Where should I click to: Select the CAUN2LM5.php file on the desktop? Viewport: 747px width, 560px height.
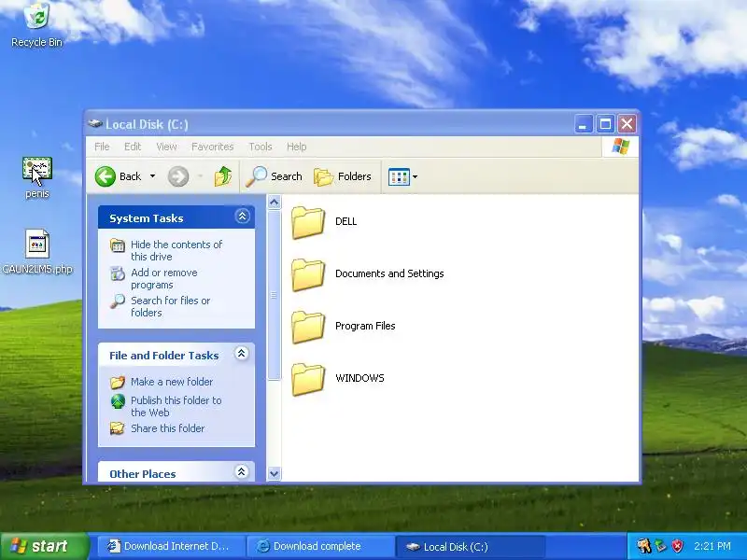tap(37, 252)
